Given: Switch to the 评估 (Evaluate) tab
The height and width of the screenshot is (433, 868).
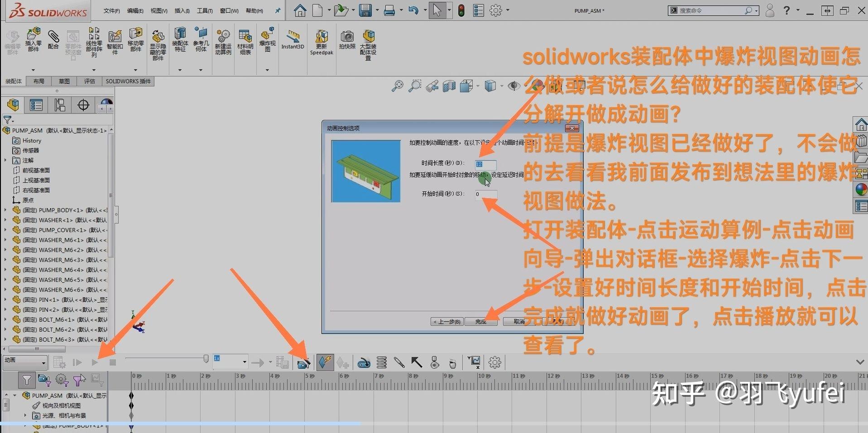Looking at the screenshot, I should pos(90,81).
